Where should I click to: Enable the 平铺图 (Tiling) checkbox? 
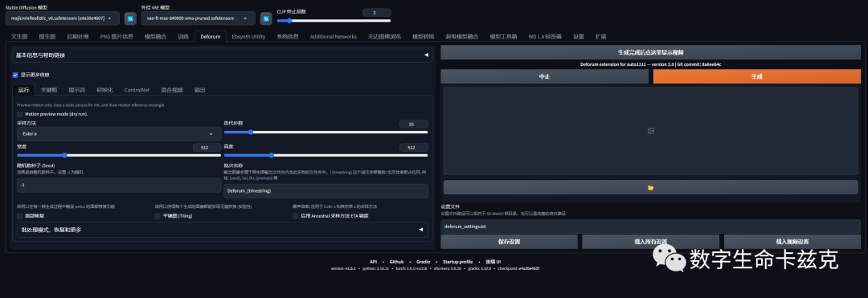pyautogui.click(x=158, y=216)
